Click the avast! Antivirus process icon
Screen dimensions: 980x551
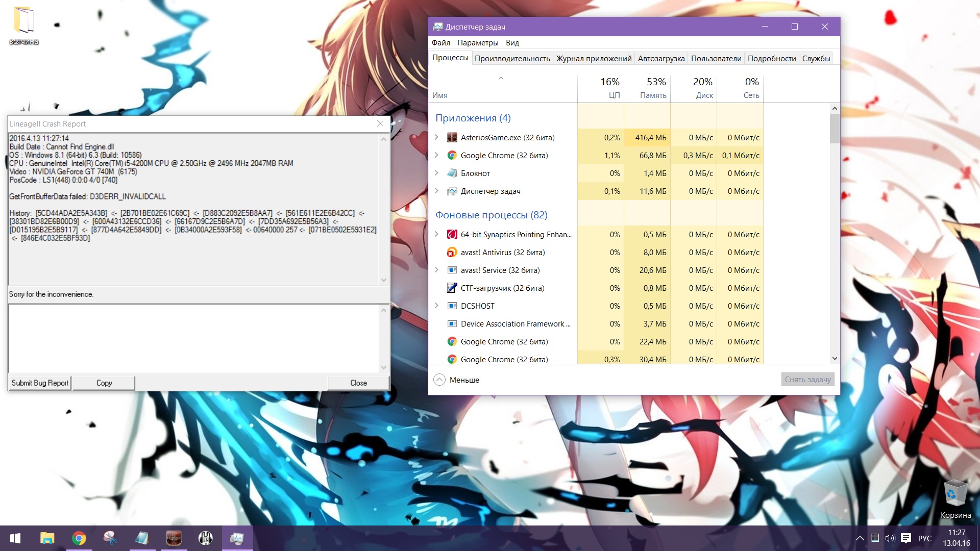click(x=452, y=253)
